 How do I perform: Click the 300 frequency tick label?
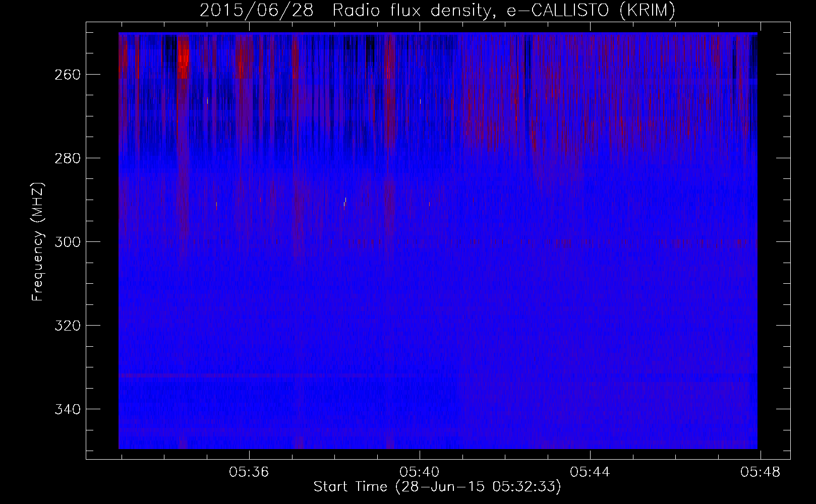(x=67, y=242)
